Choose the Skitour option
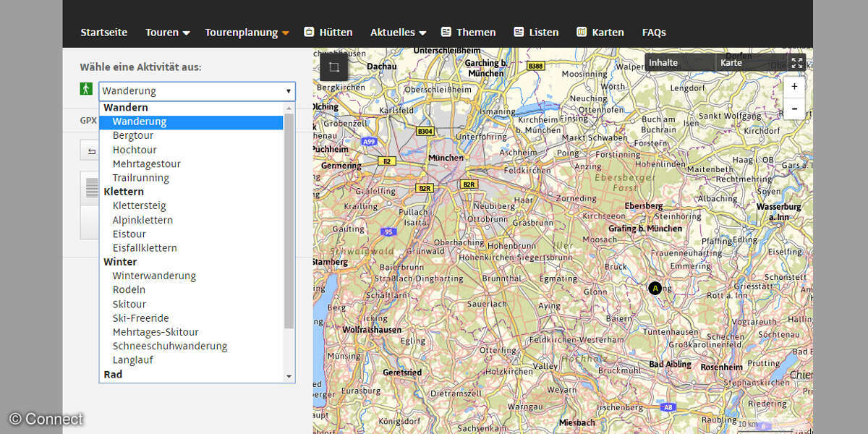Image resolution: width=868 pixels, height=434 pixels. point(192,305)
